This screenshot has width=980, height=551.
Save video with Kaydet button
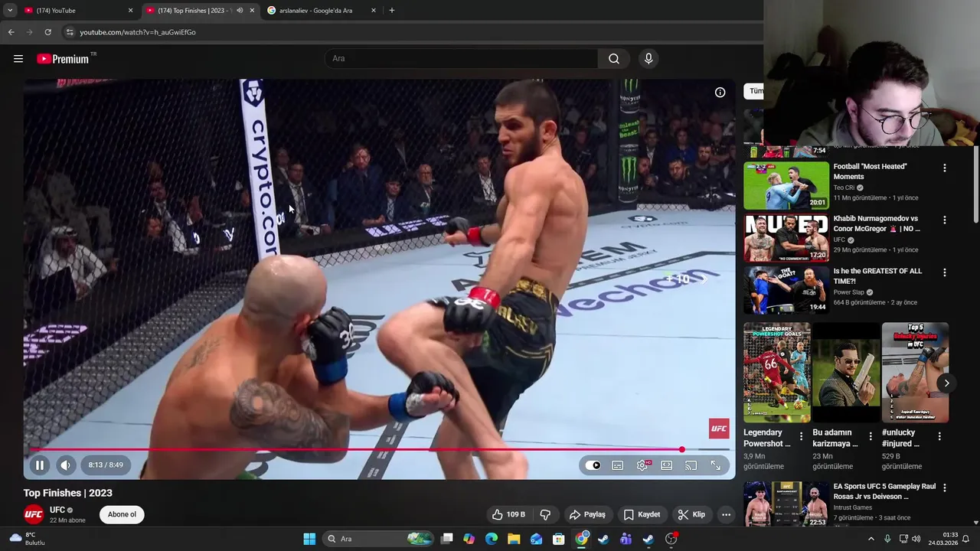coord(642,514)
